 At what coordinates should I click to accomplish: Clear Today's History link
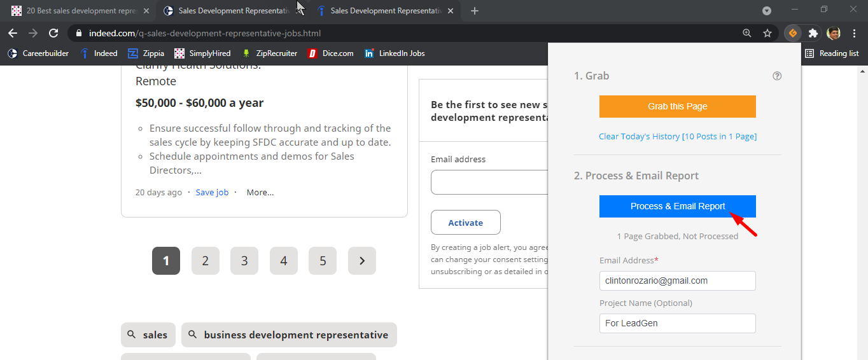pyautogui.click(x=639, y=137)
